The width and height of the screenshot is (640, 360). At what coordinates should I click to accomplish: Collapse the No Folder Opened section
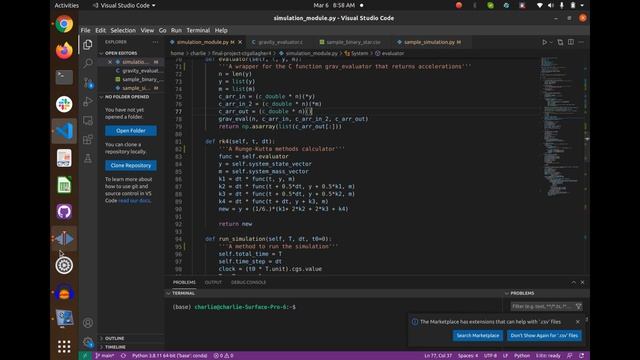pos(127,97)
